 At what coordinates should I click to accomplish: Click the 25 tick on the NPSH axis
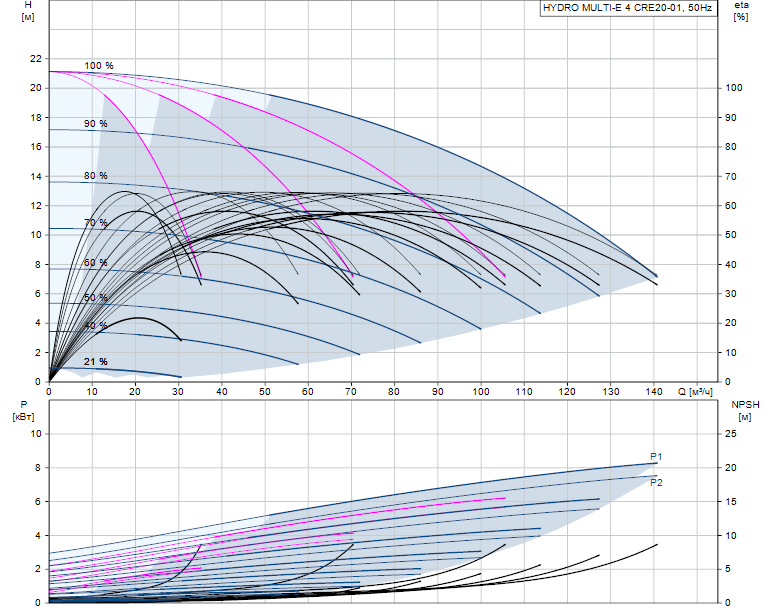(x=731, y=434)
